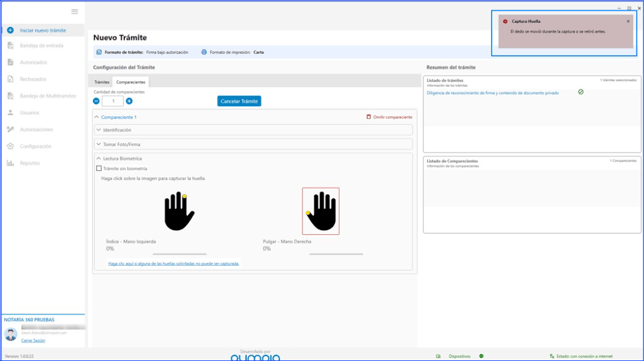This screenshot has width=644, height=361.
Task: Click the Cancelar Trámite button
Action: pyautogui.click(x=239, y=101)
